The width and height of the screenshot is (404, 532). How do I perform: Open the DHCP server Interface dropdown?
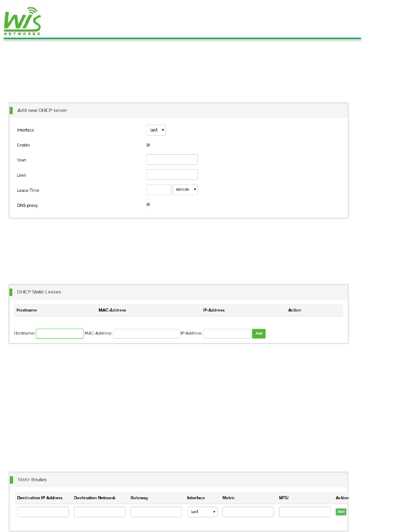pos(156,130)
